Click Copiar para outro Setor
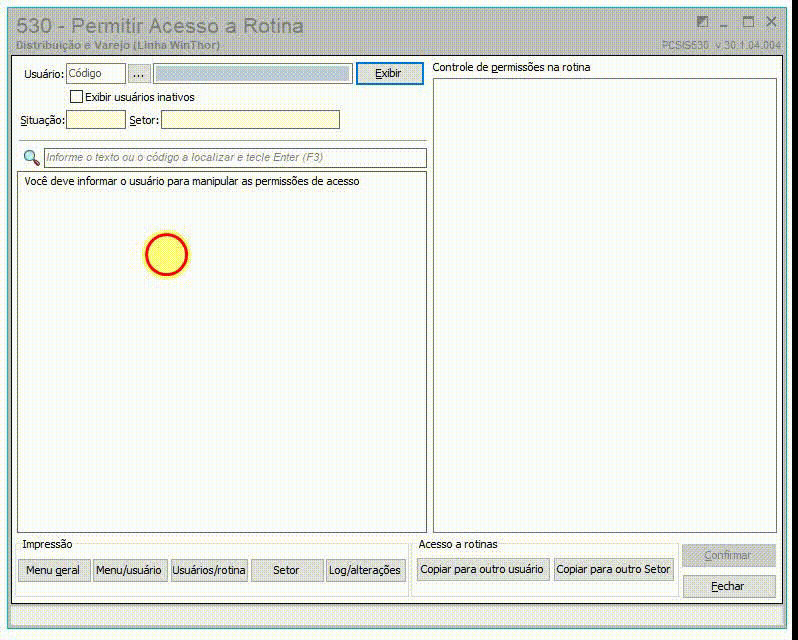 (613, 569)
